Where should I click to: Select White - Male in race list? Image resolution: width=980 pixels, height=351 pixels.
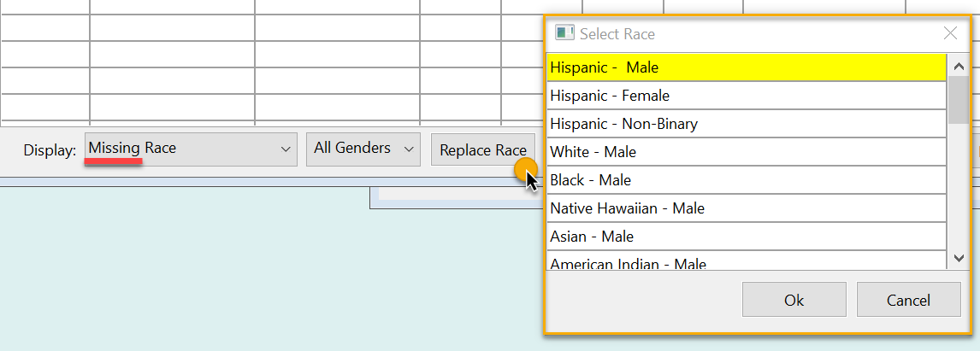[x=745, y=152]
